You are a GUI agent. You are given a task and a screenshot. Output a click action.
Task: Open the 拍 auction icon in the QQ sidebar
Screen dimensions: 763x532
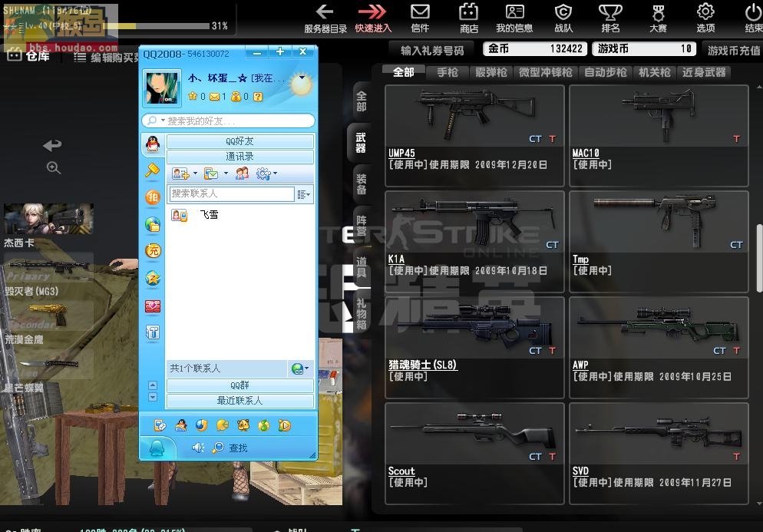point(153,197)
